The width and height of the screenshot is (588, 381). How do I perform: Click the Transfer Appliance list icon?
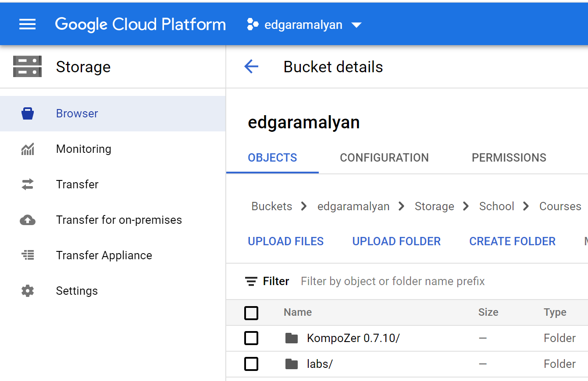[28, 255]
